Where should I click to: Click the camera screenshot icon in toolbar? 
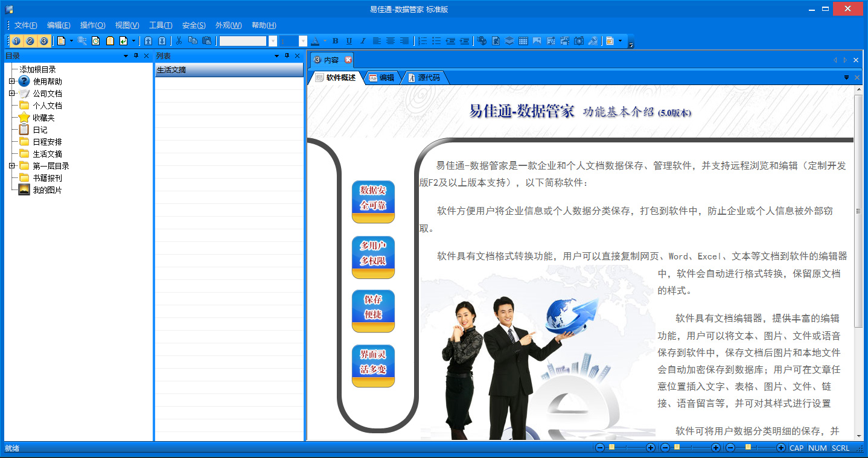[x=579, y=41]
